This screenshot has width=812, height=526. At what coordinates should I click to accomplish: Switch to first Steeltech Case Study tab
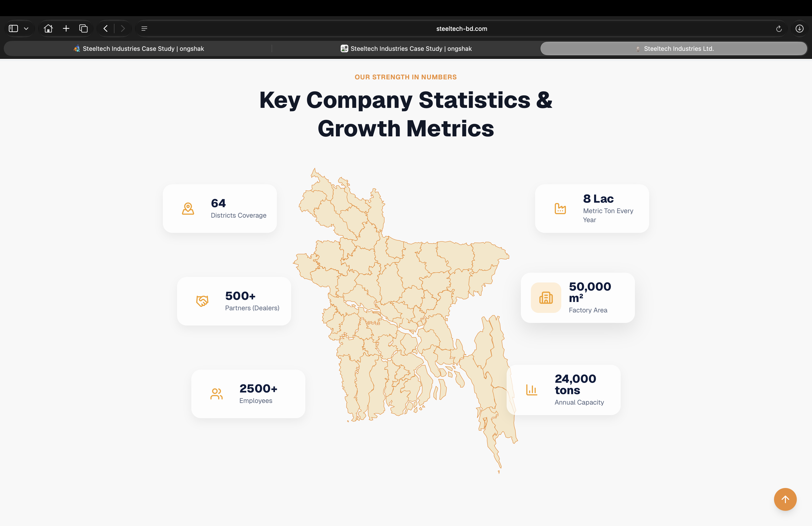(x=138, y=48)
